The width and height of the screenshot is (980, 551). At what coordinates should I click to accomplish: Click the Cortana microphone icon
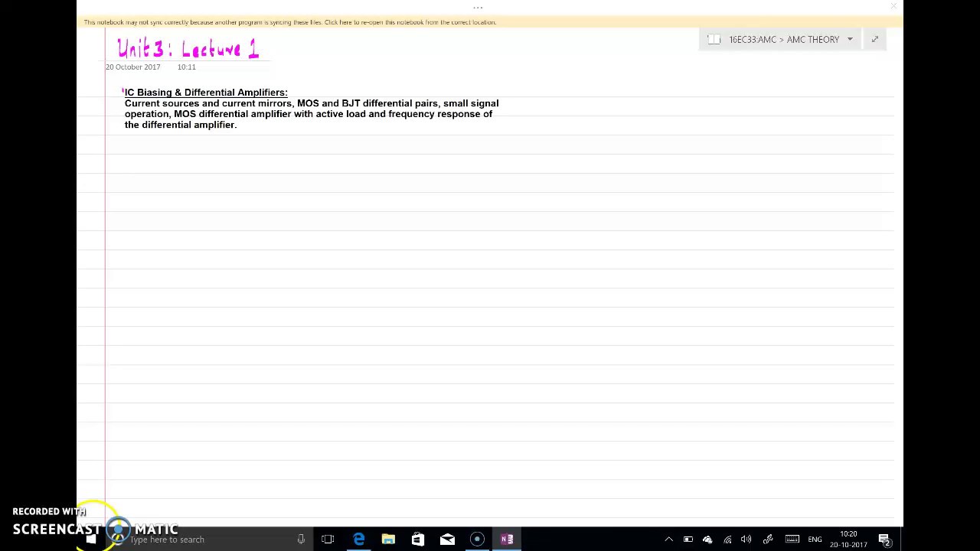(x=301, y=540)
